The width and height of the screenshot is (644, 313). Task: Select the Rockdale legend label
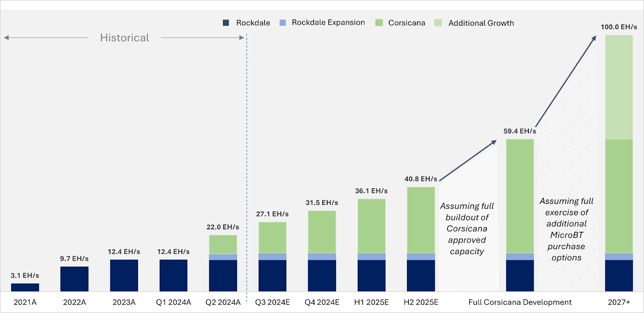(253, 23)
